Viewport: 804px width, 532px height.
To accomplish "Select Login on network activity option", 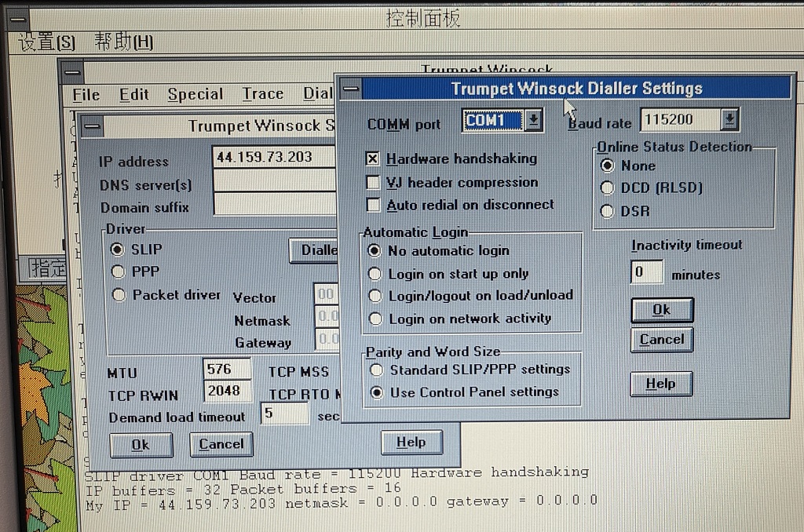I will (x=375, y=319).
